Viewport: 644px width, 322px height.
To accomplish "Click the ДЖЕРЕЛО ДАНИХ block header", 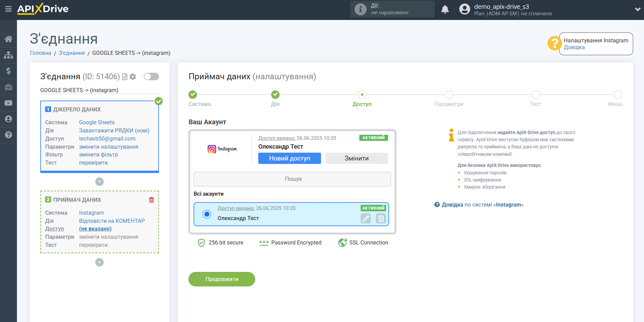I will click(77, 109).
